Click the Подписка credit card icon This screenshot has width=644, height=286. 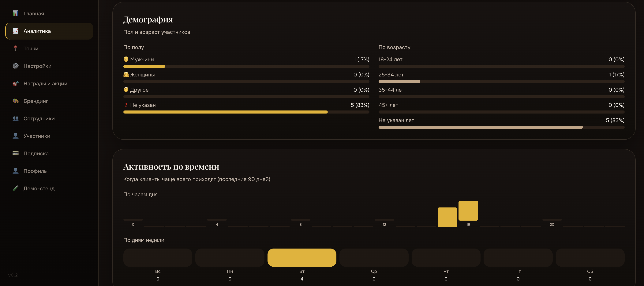point(16,153)
